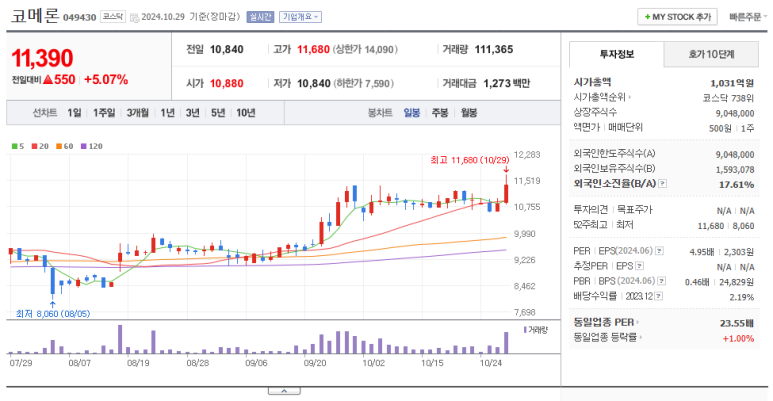Click the 고가 value 11,680

pos(313,49)
